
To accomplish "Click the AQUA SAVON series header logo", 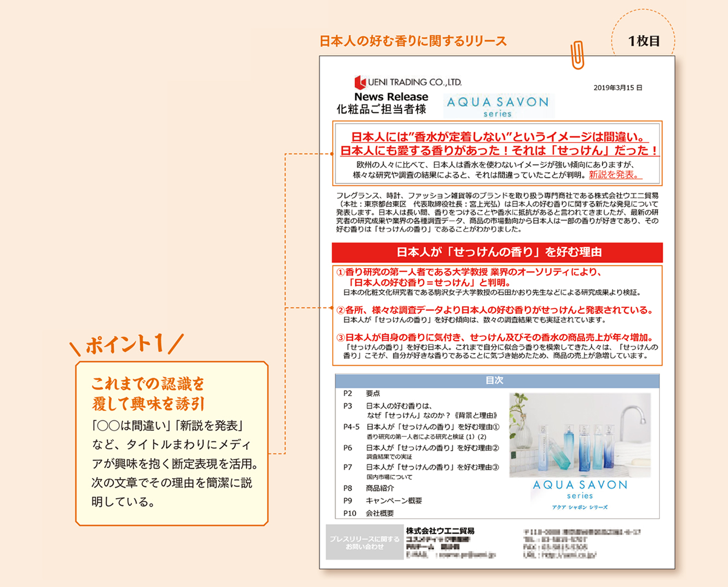I will (x=498, y=106).
